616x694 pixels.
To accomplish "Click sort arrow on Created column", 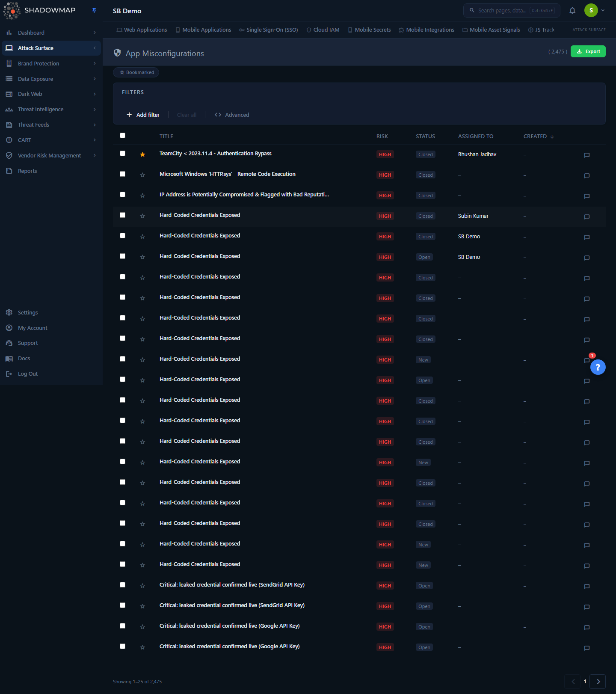I will pos(552,136).
